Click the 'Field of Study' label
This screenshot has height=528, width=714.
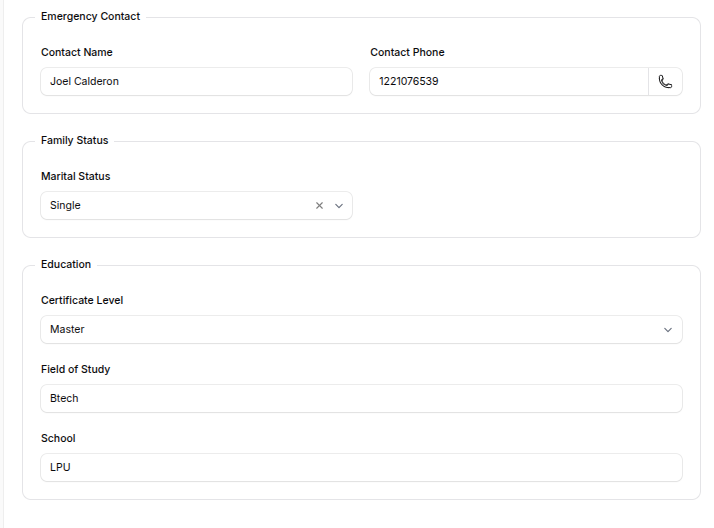[x=76, y=369]
